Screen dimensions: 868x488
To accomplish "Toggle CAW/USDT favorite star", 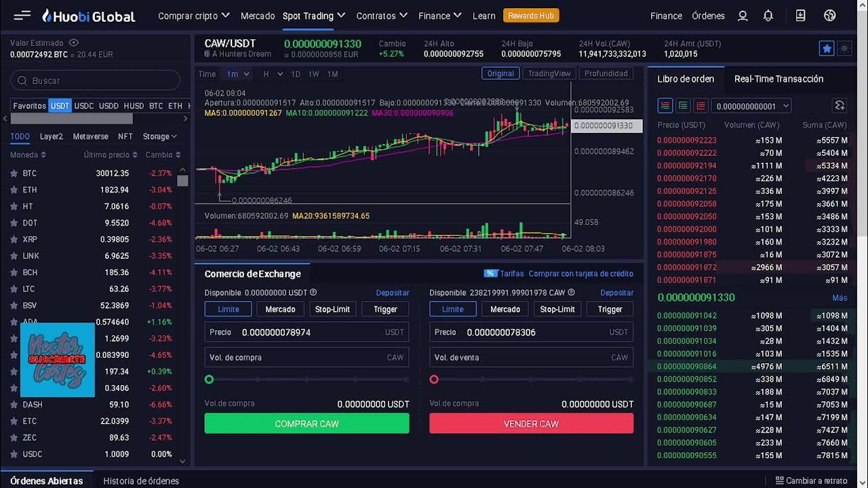I will [x=827, y=48].
